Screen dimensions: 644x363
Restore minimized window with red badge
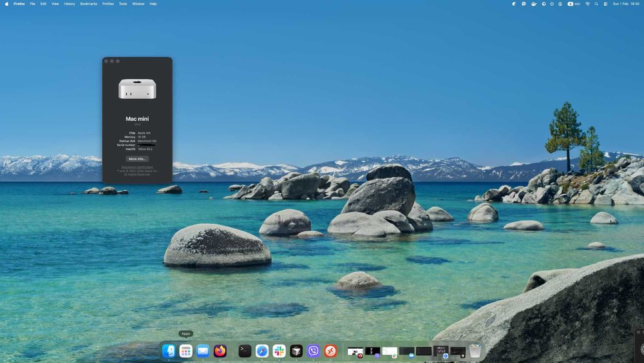coord(355,351)
